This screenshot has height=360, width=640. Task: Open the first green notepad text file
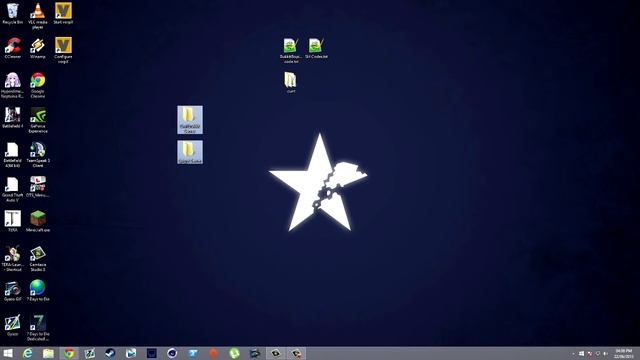(291, 50)
